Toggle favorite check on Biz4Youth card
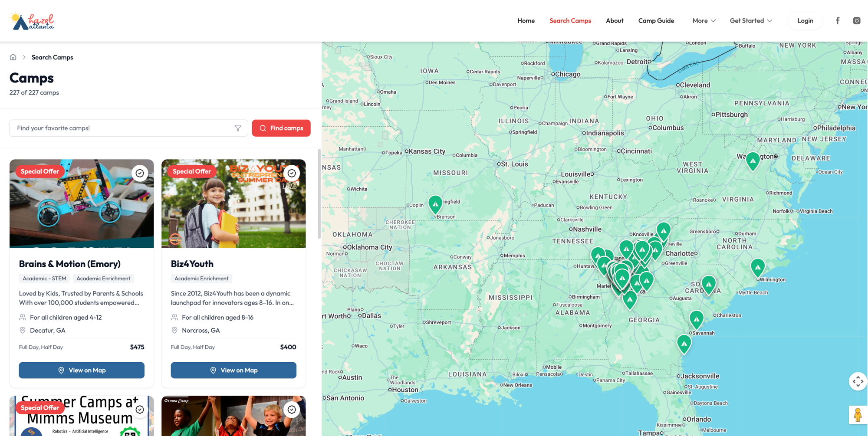 point(292,173)
